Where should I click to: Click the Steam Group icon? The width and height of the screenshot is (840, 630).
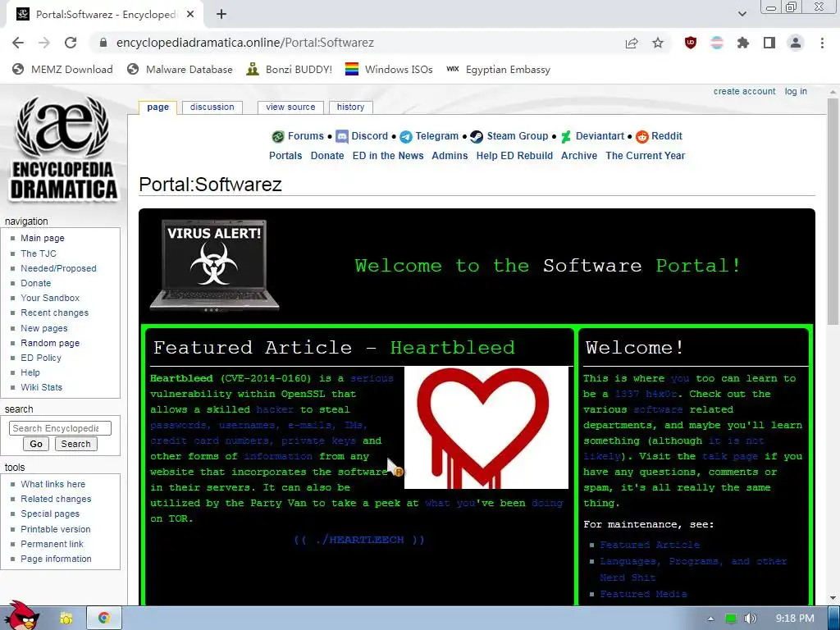[477, 137]
